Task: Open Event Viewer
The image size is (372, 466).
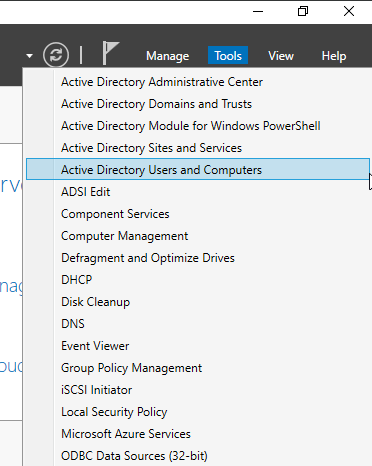Action: pos(95,346)
